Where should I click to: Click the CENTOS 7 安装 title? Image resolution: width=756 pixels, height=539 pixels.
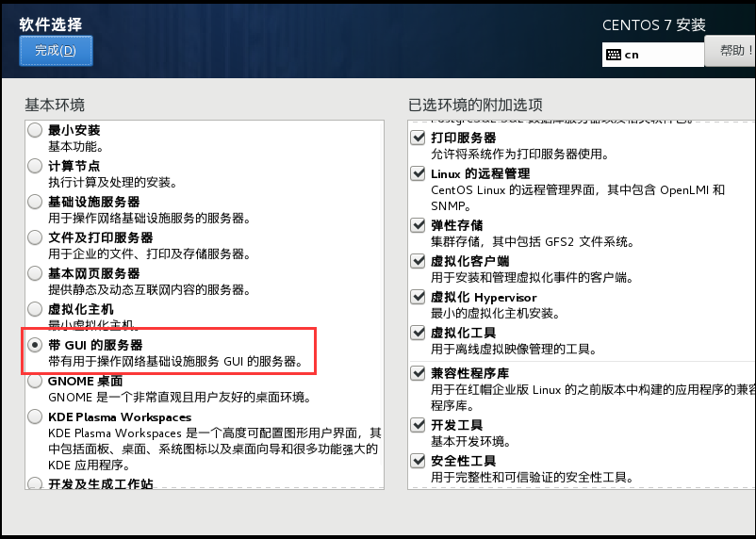click(654, 25)
